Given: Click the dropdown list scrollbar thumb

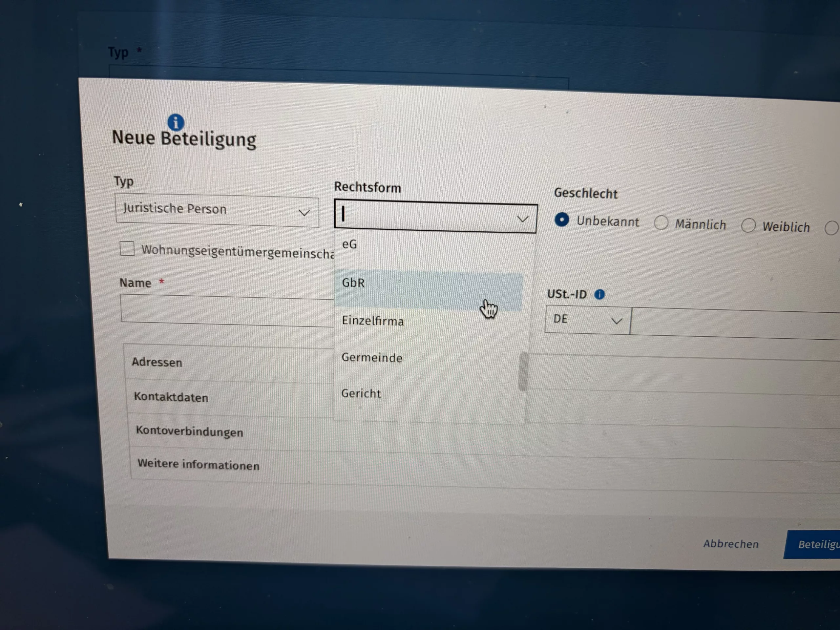Looking at the screenshot, I should tap(523, 371).
